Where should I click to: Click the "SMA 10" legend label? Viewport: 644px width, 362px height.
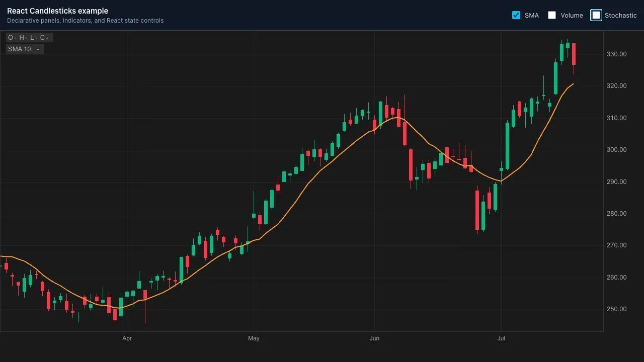(x=20, y=49)
